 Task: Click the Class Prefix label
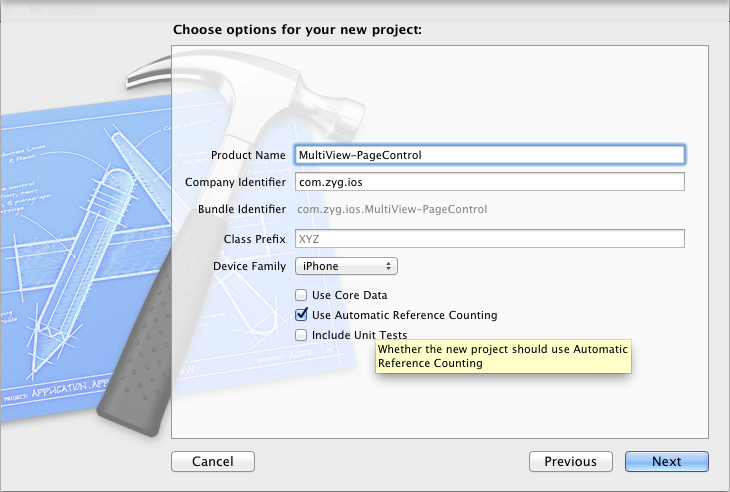[x=255, y=239]
